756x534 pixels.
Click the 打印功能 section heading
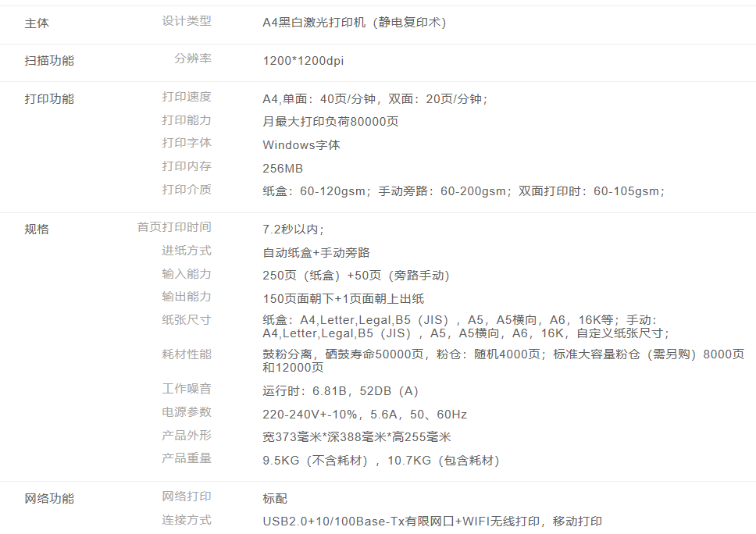click(x=49, y=98)
